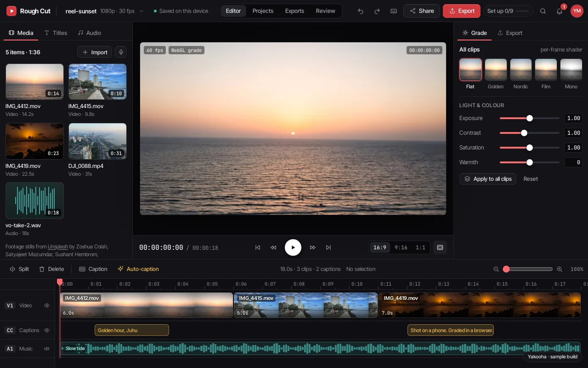Viewport: 588px width, 368px height.
Task: Play the video preview
Action: coord(293,247)
